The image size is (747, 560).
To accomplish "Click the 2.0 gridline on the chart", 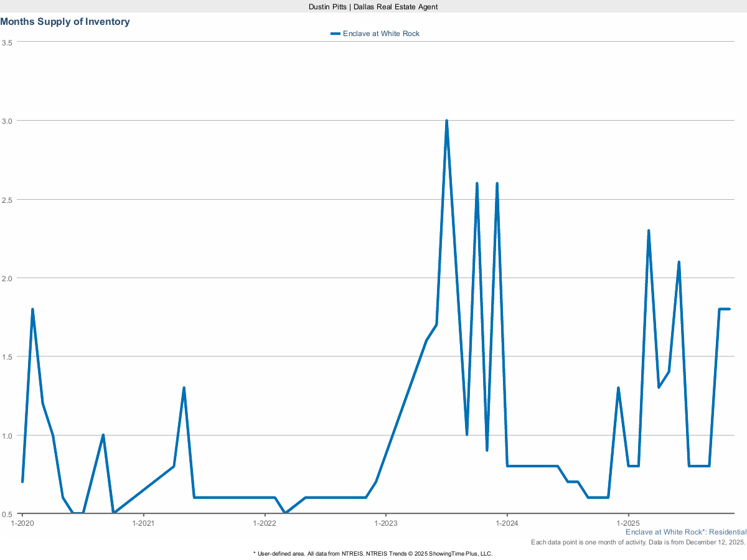I will coord(374,279).
